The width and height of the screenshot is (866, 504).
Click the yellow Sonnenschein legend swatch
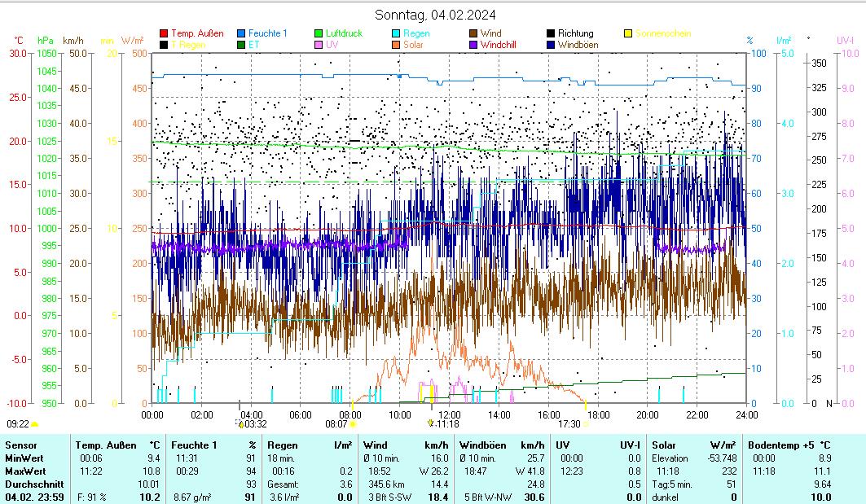tap(628, 34)
